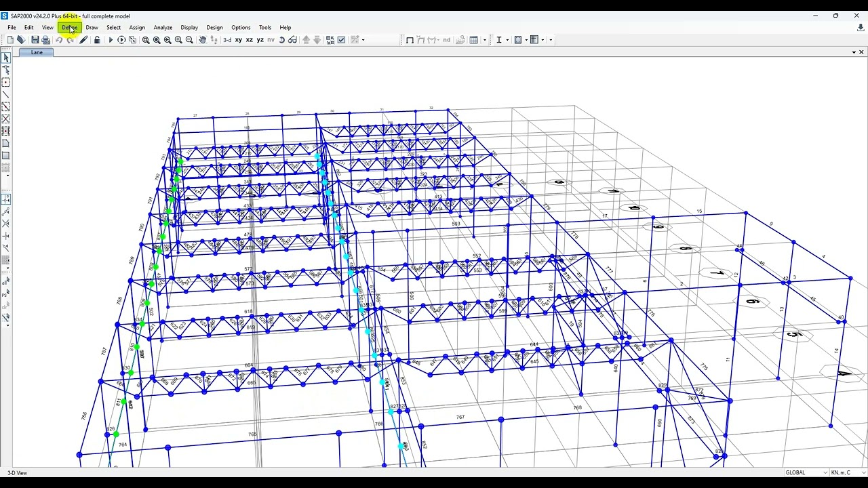Open the Analyze menu
868x488 pixels.
pos(163,28)
